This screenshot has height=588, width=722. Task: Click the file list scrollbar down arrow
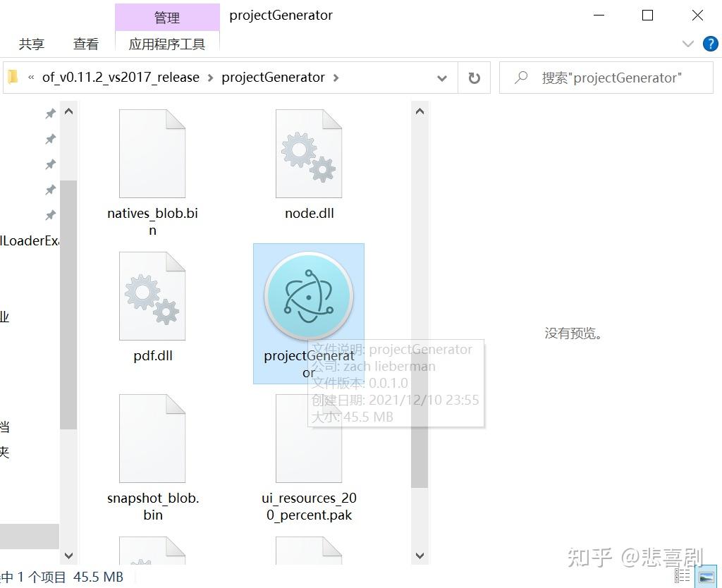point(420,556)
